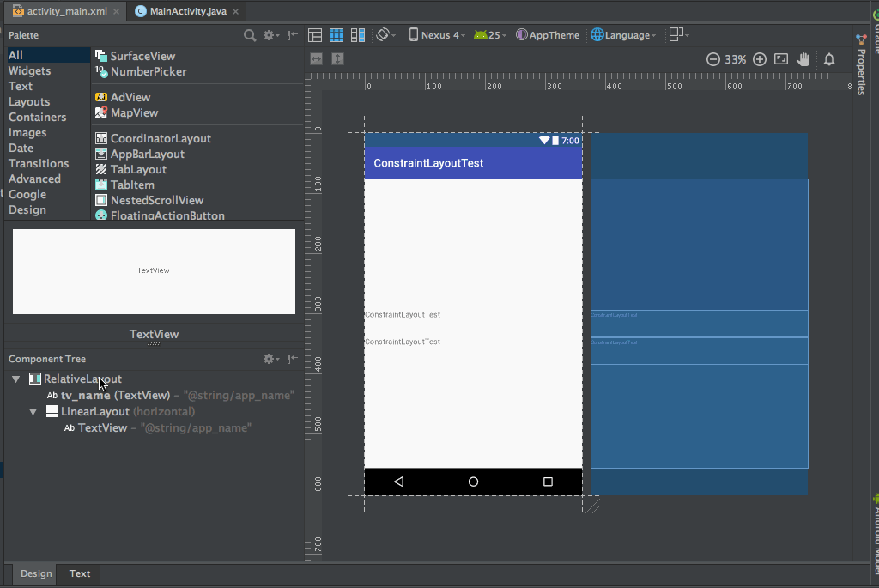Select the Widgets palette category

(x=29, y=70)
